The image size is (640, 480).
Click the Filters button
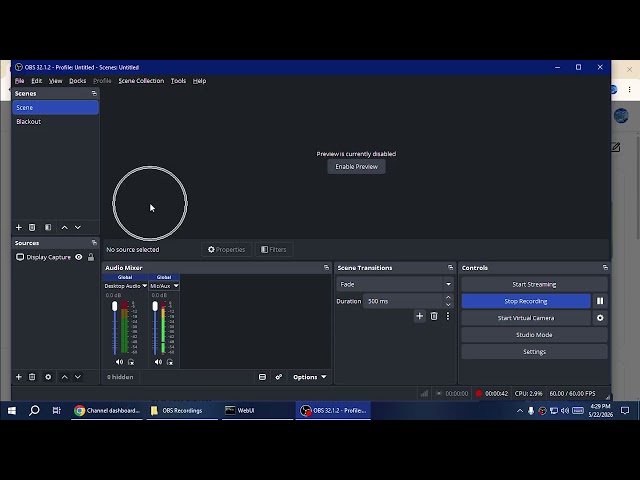pos(274,249)
